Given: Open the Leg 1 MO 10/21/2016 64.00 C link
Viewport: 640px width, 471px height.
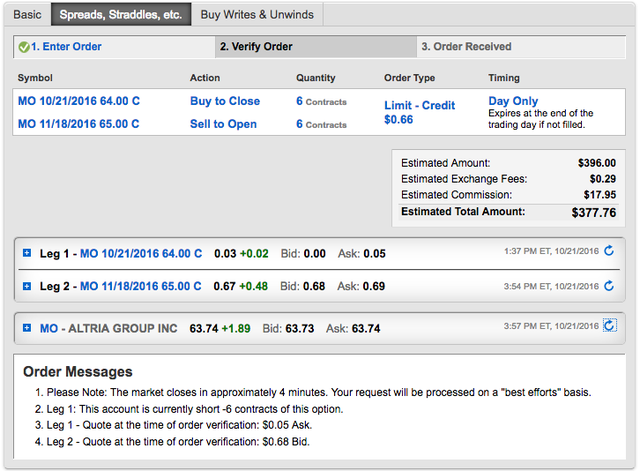Looking at the screenshot, I should click(140, 254).
